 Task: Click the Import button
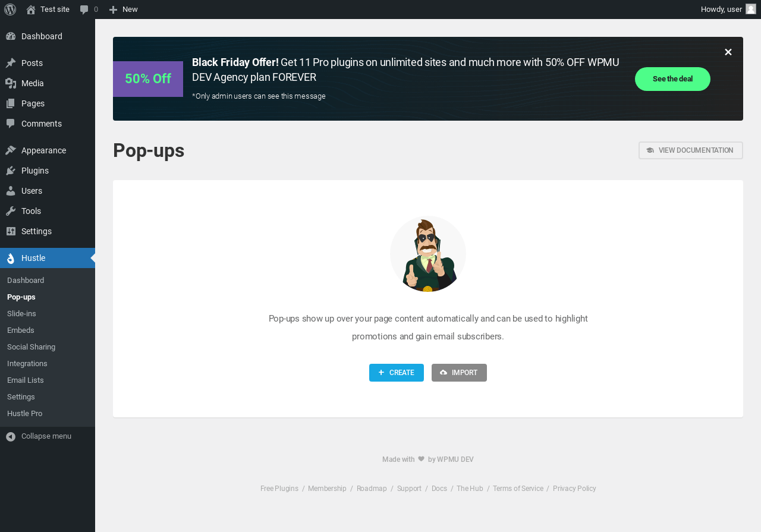(459, 373)
